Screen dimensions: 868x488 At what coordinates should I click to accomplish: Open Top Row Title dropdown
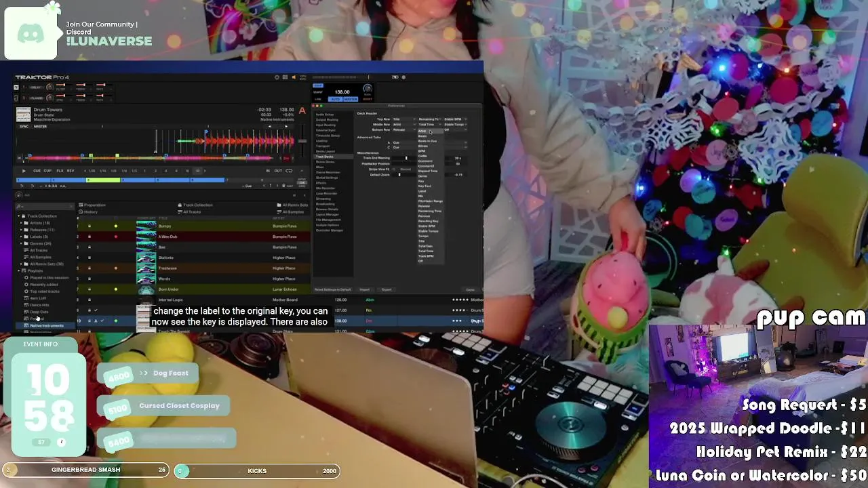tap(404, 119)
